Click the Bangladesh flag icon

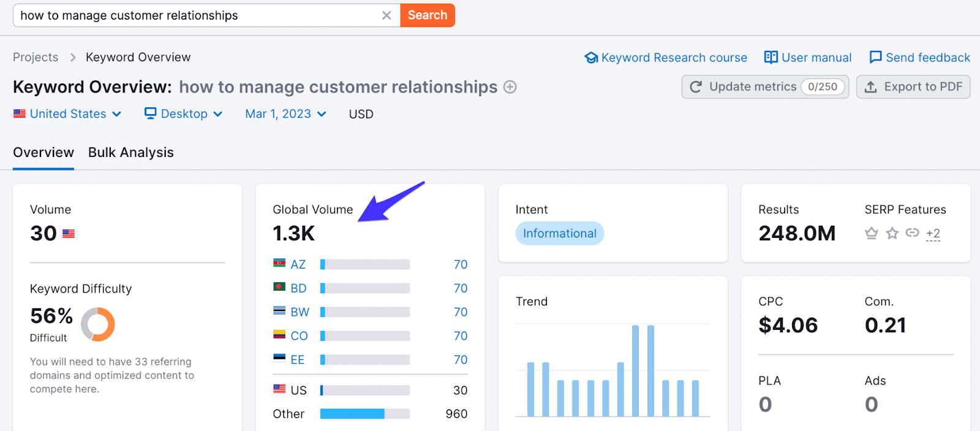coord(279,286)
